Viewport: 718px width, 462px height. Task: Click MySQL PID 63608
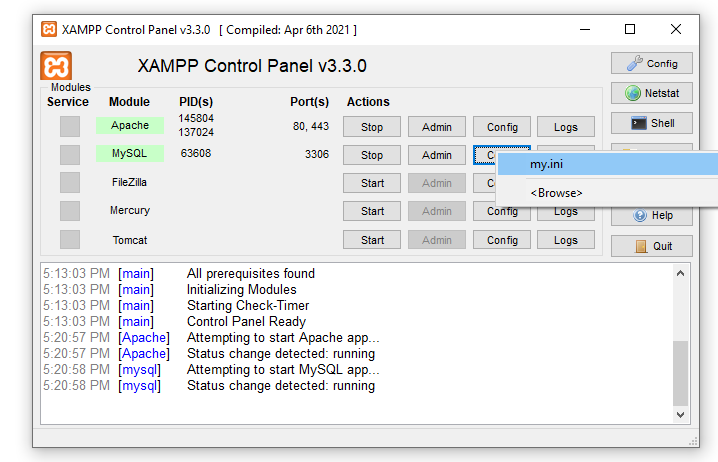(196, 153)
